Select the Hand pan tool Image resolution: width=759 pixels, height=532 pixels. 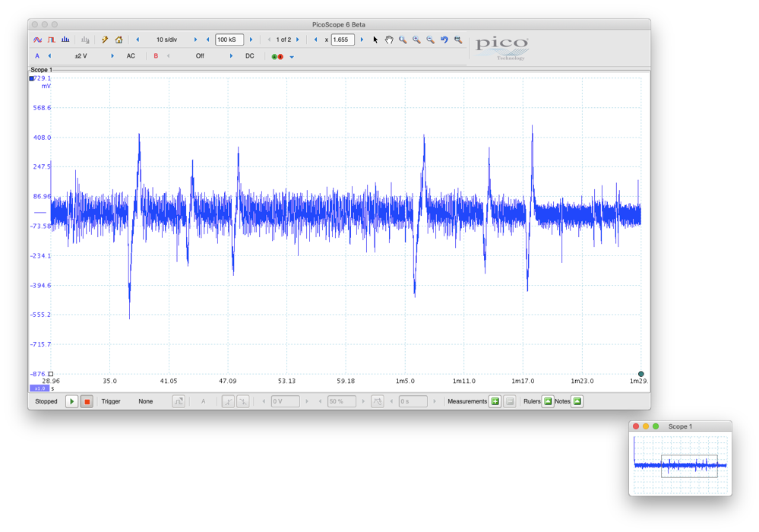pyautogui.click(x=389, y=39)
